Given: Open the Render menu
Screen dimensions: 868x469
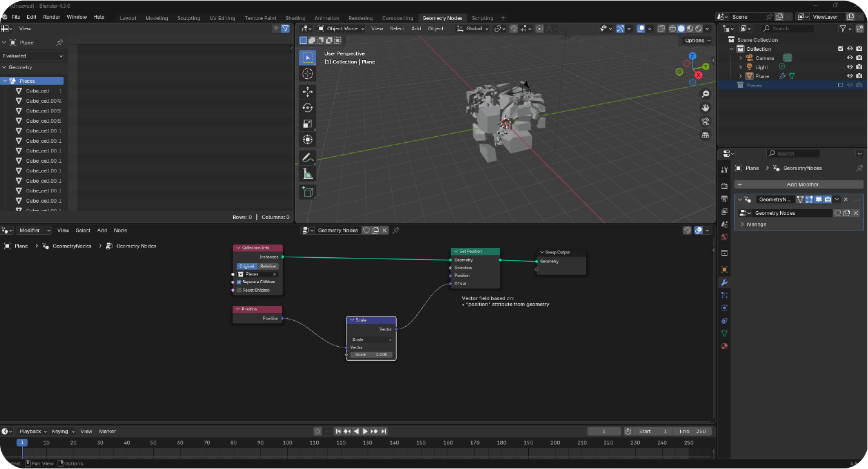Looking at the screenshot, I should 51,17.
